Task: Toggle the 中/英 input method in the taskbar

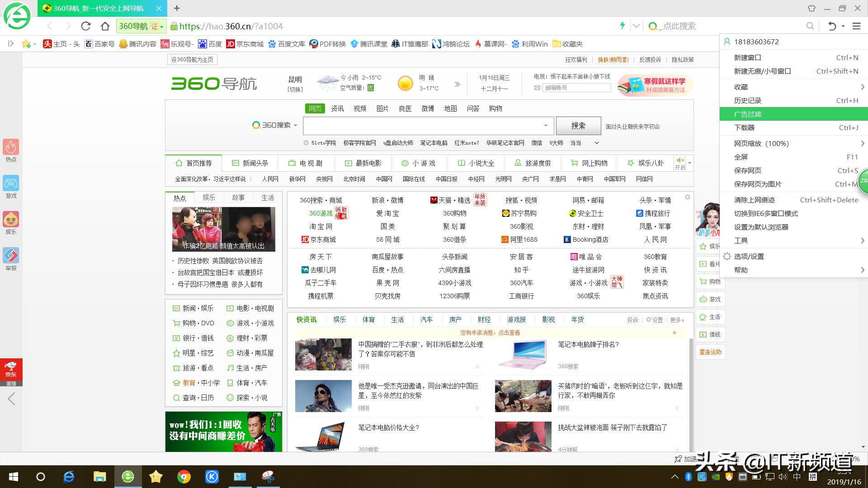Action: coord(797,477)
